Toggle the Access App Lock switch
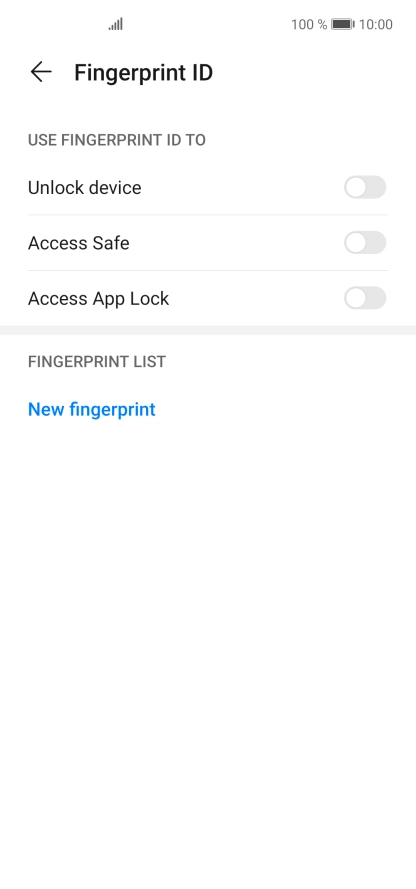416x889 pixels. coord(365,298)
